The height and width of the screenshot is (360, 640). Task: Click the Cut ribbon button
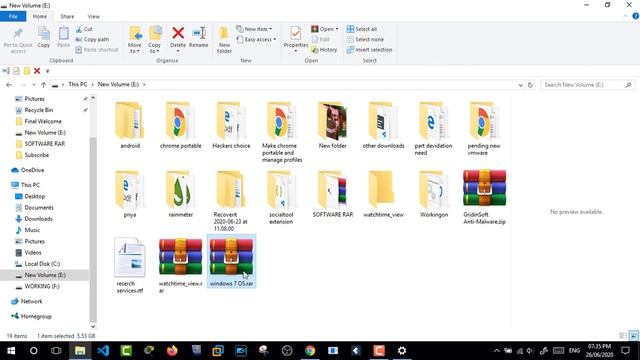(x=84, y=29)
